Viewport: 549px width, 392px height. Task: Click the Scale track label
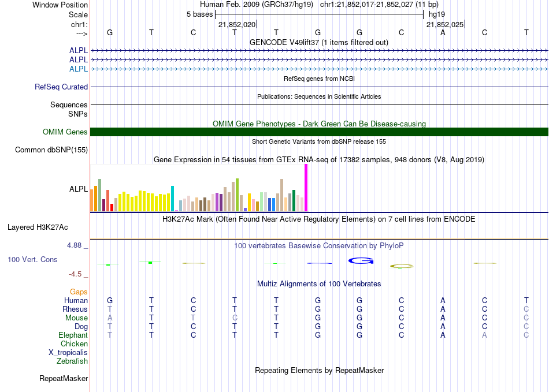click(x=78, y=14)
